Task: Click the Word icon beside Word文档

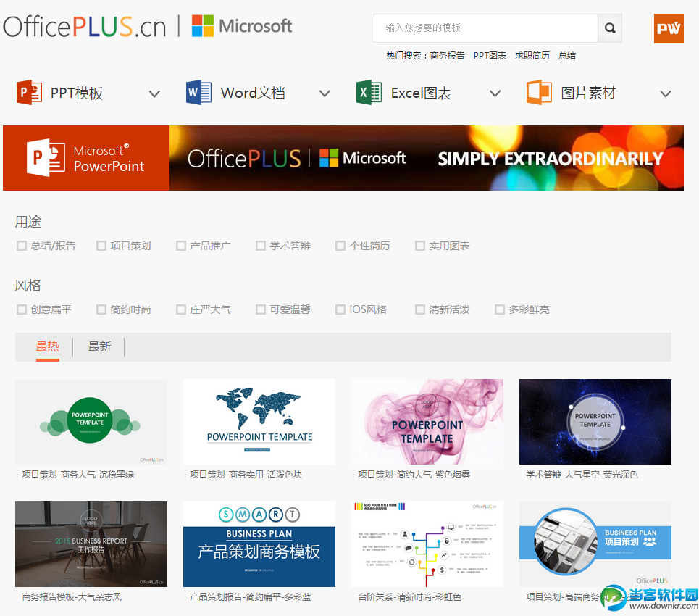Action: click(198, 93)
